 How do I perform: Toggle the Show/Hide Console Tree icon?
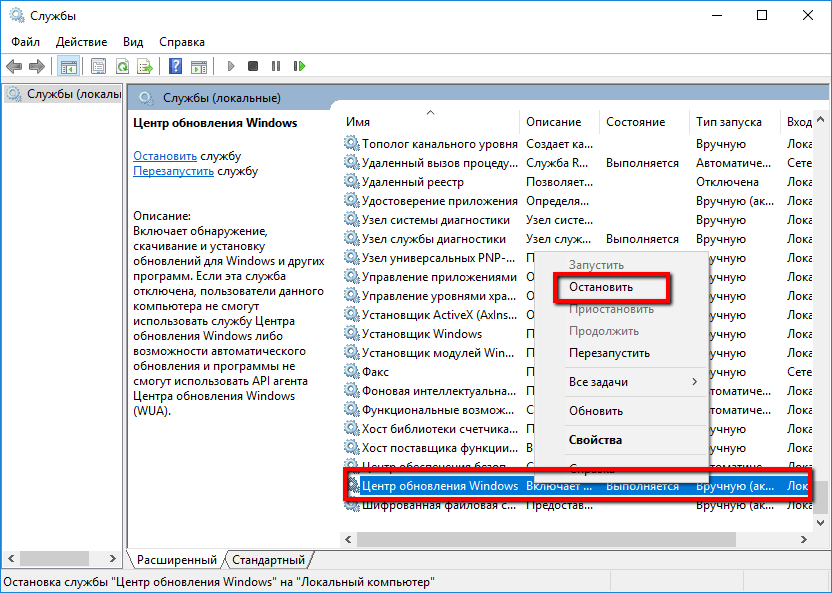pos(69,66)
